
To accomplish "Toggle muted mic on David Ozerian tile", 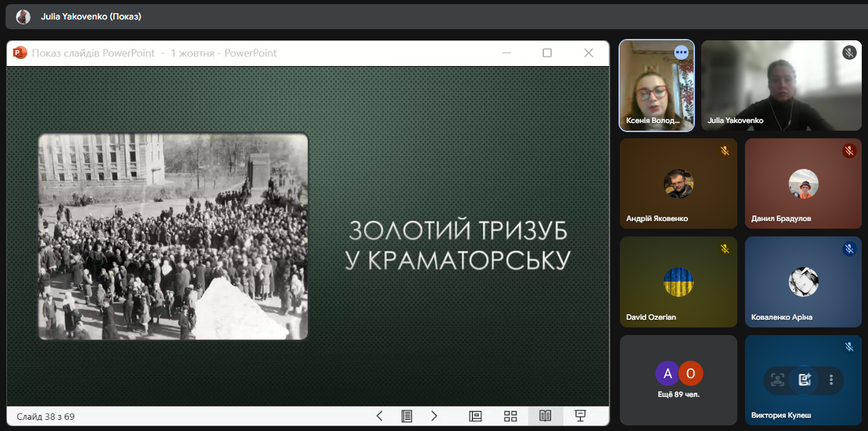I will pyautogui.click(x=724, y=249).
